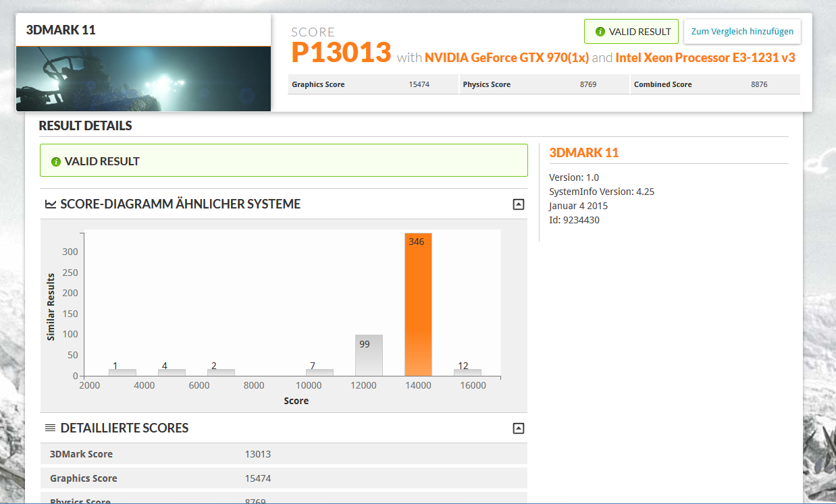Click NVIDIA GeForce GTX 970(1x) text

[507, 58]
